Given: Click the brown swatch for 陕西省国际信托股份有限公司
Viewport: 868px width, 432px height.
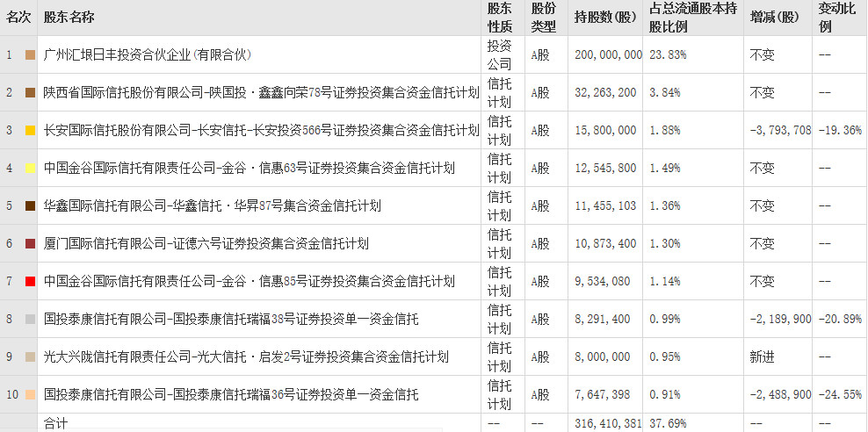Looking at the screenshot, I should tap(31, 92).
